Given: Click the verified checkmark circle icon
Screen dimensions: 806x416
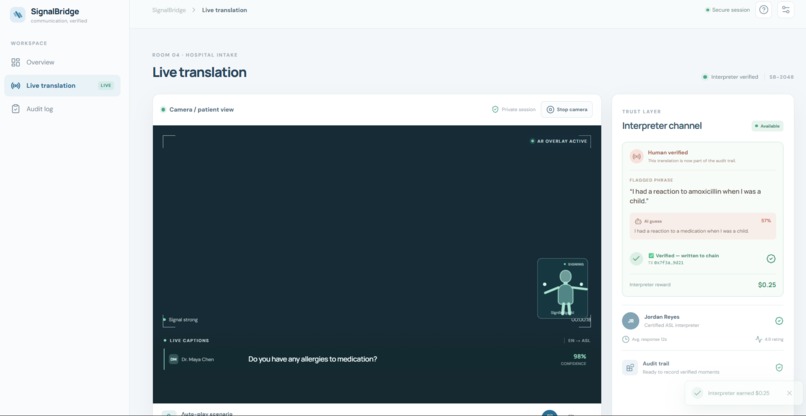Looking at the screenshot, I should pyautogui.click(x=636, y=259).
